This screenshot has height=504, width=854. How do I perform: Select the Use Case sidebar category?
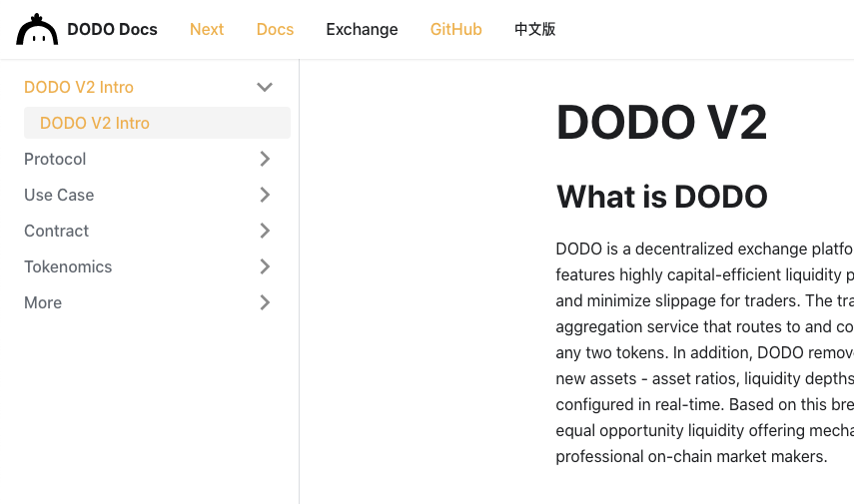(59, 195)
